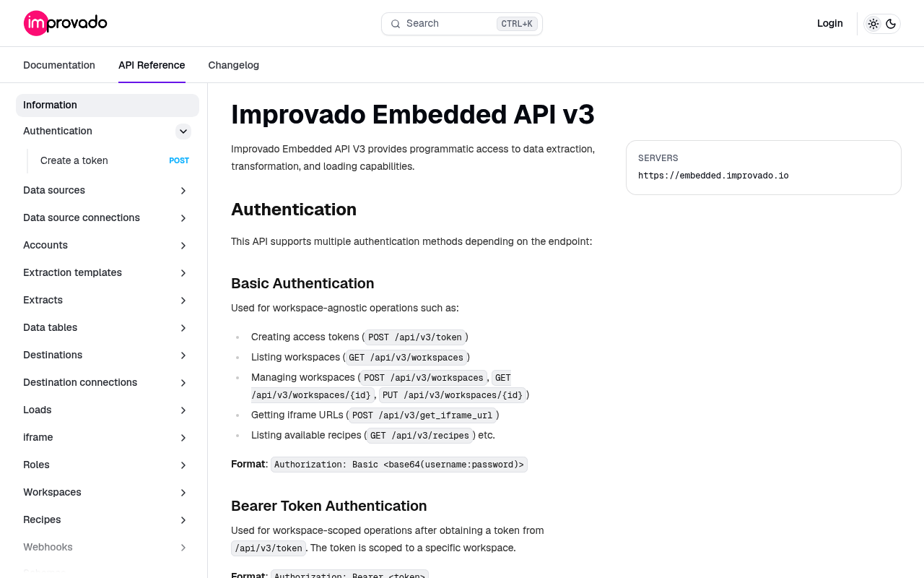Open the Extraction templates sidebar item

[72, 272]
